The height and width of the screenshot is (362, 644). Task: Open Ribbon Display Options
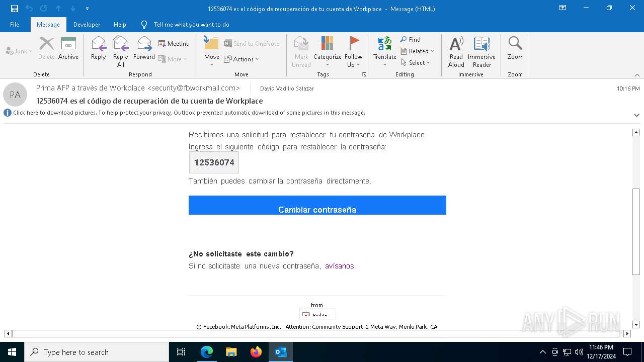tap(563, 8)
